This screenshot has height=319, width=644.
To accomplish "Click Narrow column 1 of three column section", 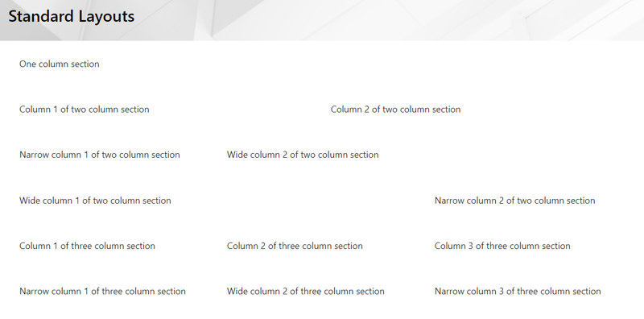I will pyautogui.click(x=102, y=291).
